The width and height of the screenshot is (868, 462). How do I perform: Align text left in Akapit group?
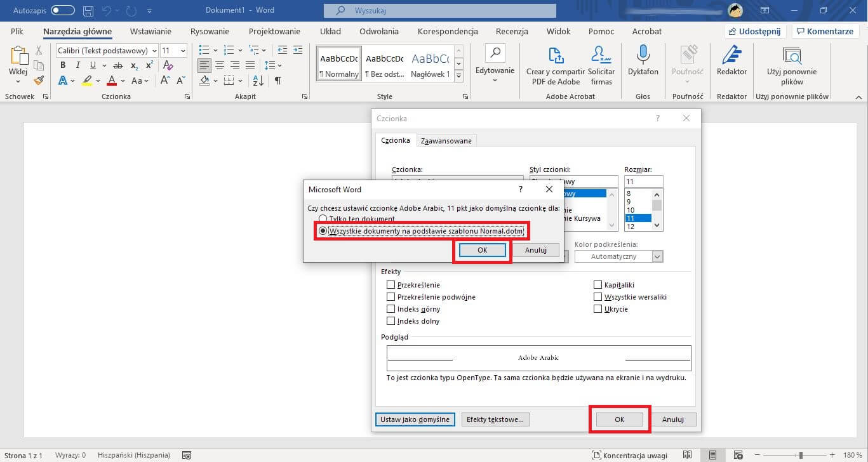coord(204,65)
